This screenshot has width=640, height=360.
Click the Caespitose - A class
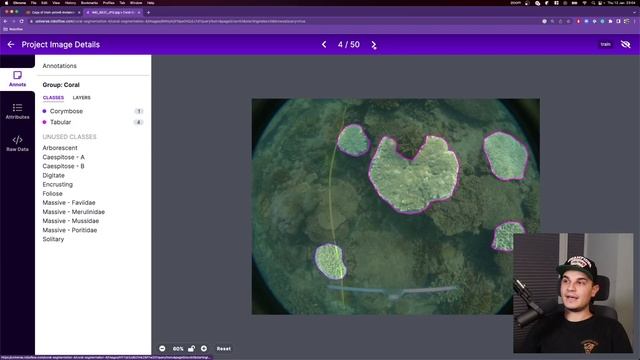[64, 157]
